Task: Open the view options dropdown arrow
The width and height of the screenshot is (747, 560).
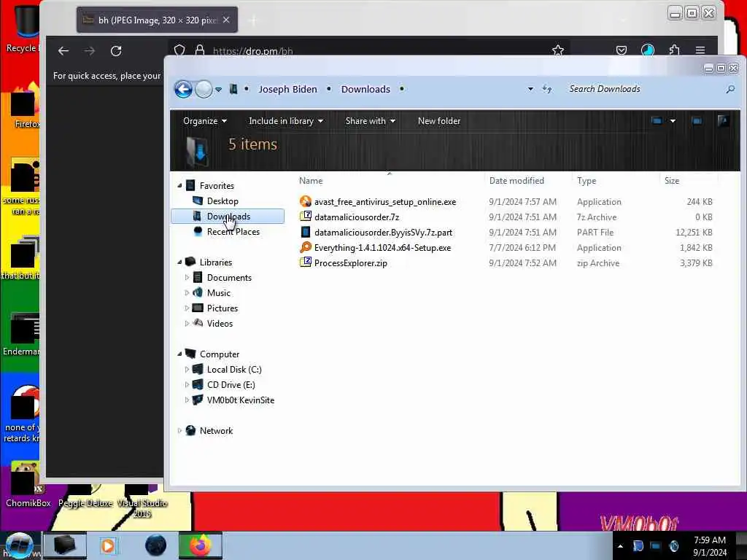Action: tap(673, 121)
